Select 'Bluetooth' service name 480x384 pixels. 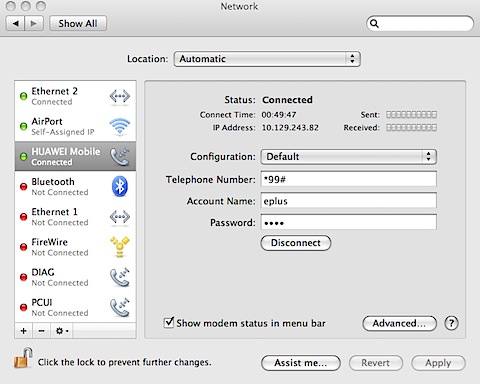[53, 182]
